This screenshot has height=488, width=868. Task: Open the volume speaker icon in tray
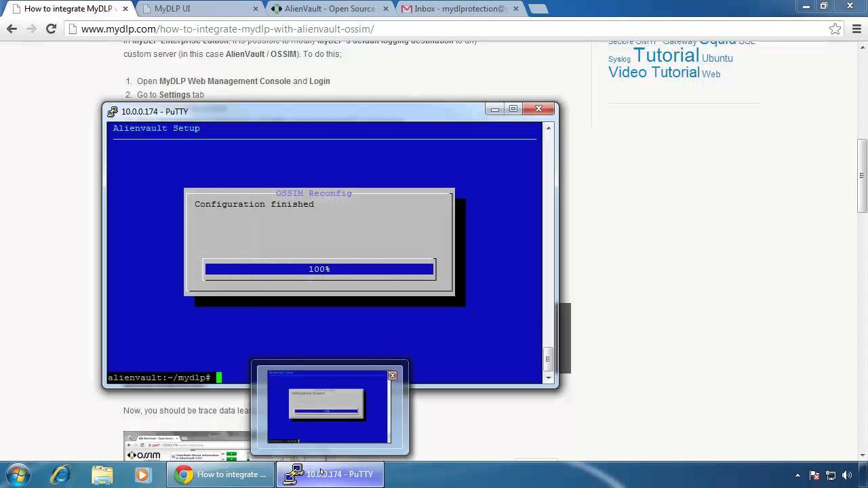tap(846, 475)
